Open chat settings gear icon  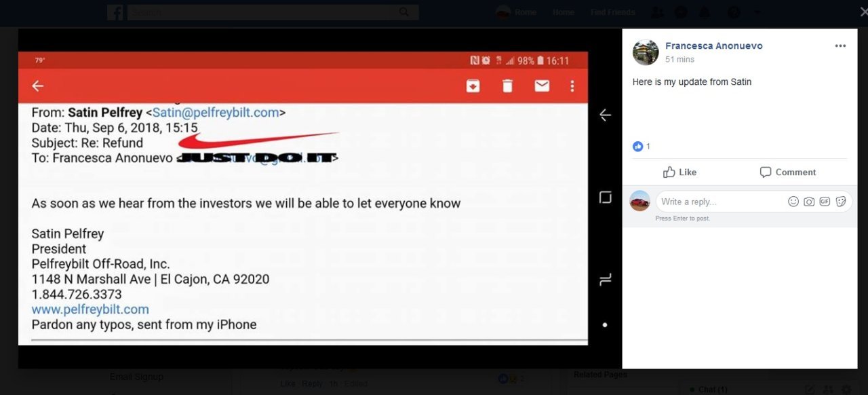846,390
